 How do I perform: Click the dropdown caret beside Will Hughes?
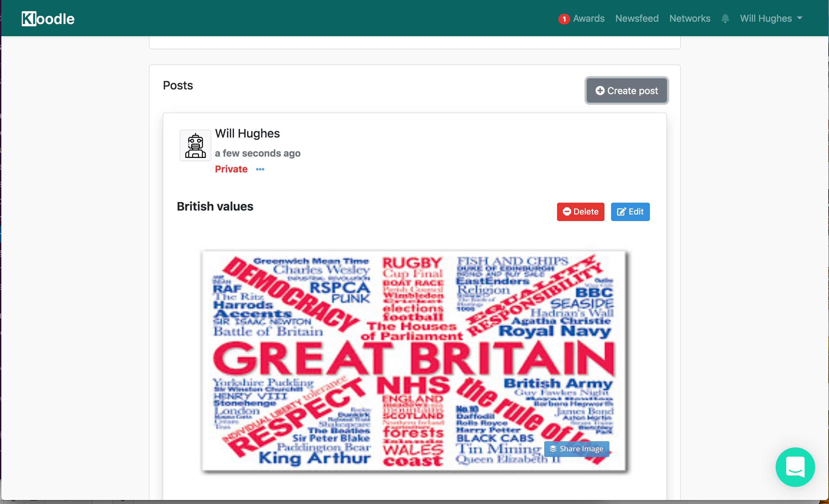pos(800,18)
